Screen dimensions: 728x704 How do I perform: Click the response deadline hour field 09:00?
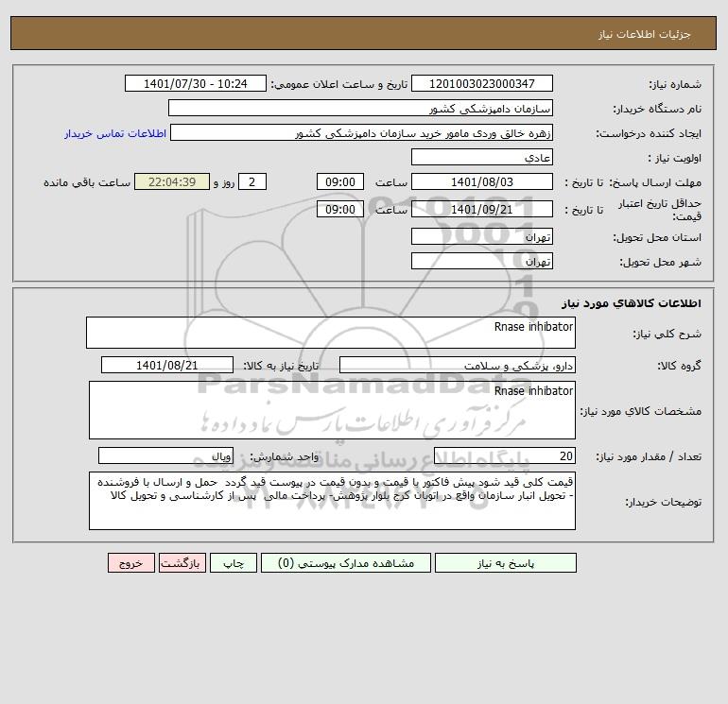tap(339, 182)
